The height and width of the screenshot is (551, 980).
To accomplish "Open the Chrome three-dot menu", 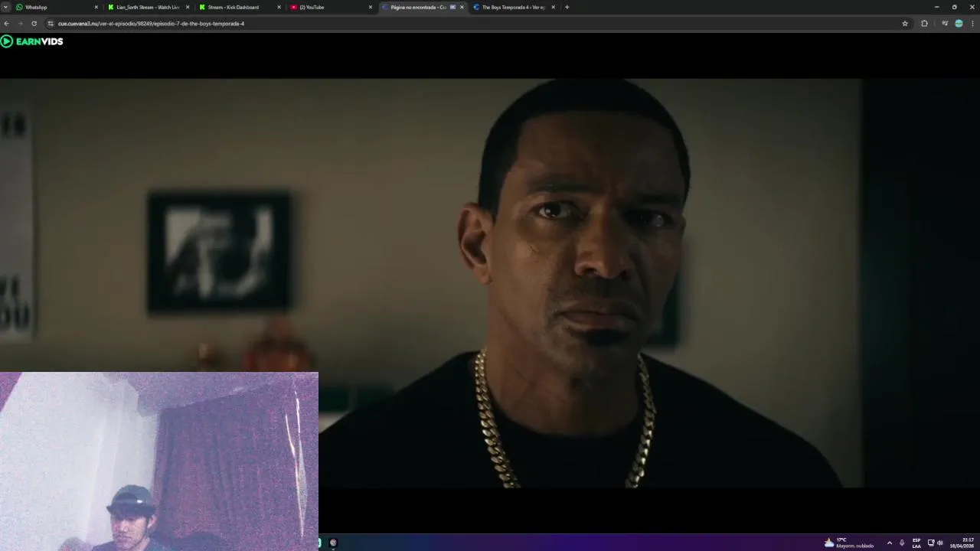I will click(973, 24).
